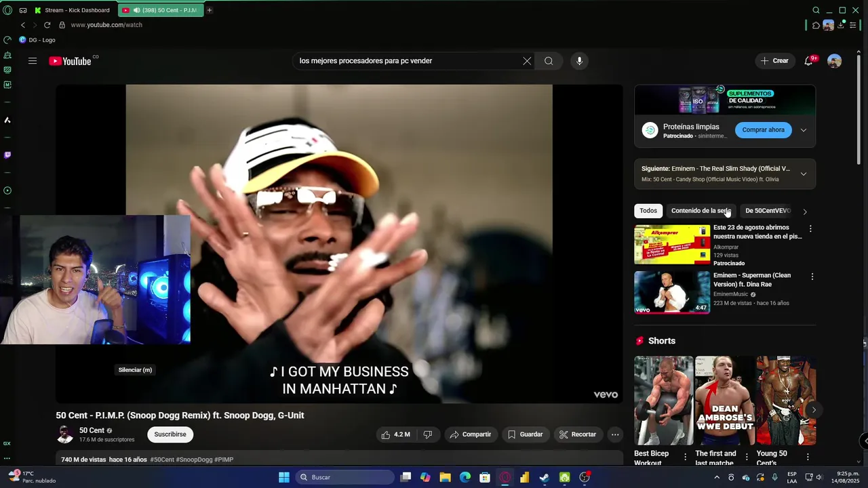
Task: Open YouTube notifications bell
Action: point(808,61)
